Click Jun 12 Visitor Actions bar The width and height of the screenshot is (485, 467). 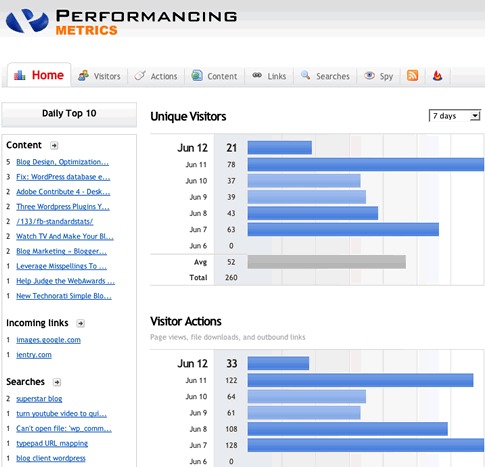[278, 363]
